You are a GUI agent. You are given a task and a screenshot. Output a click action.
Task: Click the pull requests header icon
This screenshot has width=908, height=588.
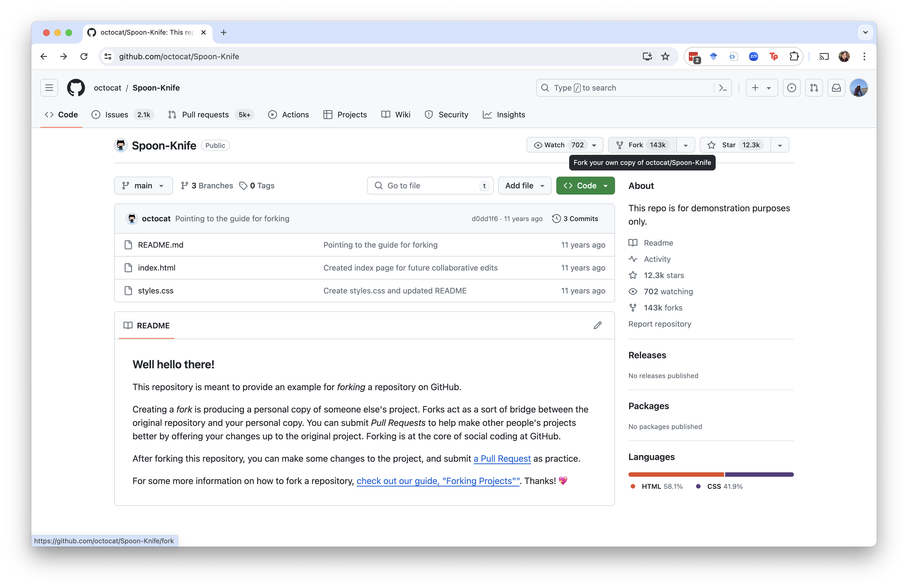(814, 88)
